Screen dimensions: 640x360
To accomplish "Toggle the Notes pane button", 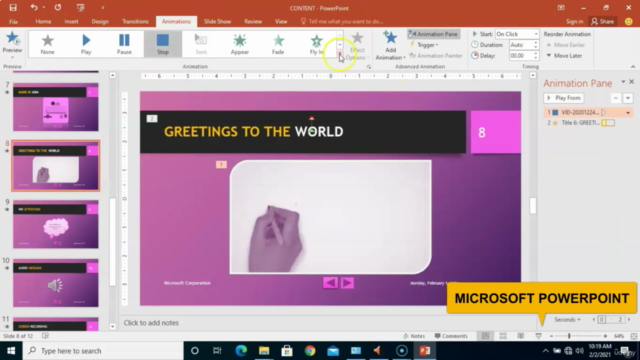I will tap(414, 336).
